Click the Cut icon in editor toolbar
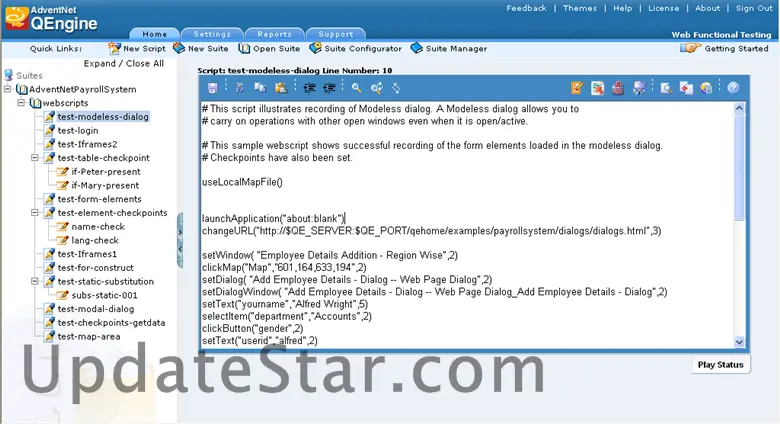Screen dimensions: 780x424 pos(240,88)
